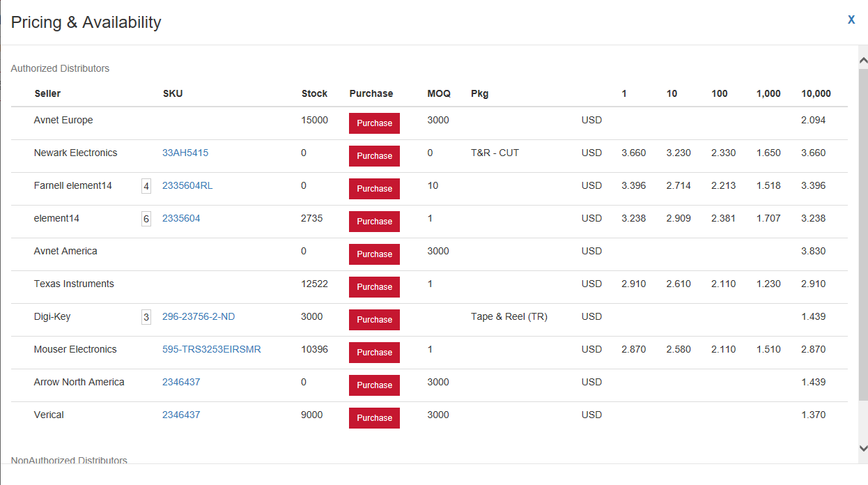Click Texas Instruments 1,000 price 1.230
This screenshot has height=485, width=868.
[x=768, y=284]
